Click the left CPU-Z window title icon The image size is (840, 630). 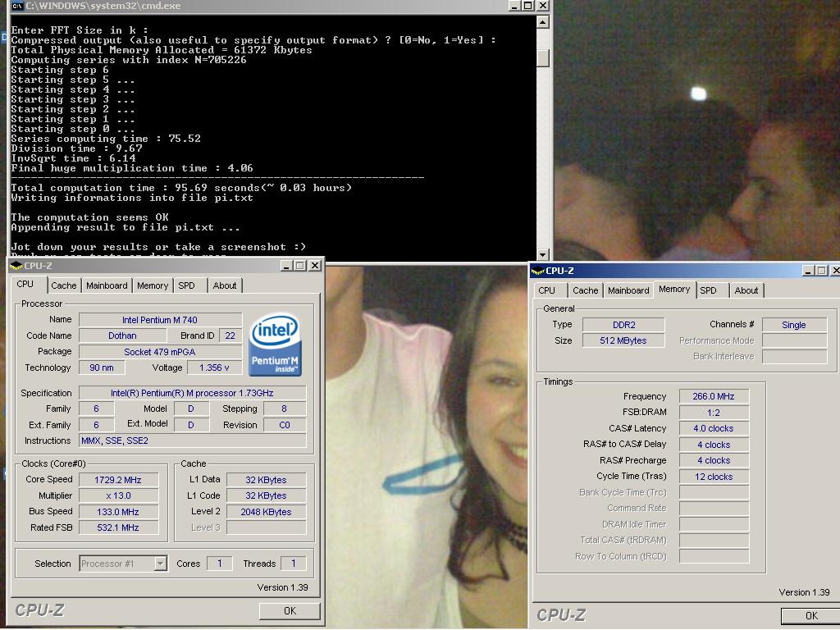[x=16, y=266]
